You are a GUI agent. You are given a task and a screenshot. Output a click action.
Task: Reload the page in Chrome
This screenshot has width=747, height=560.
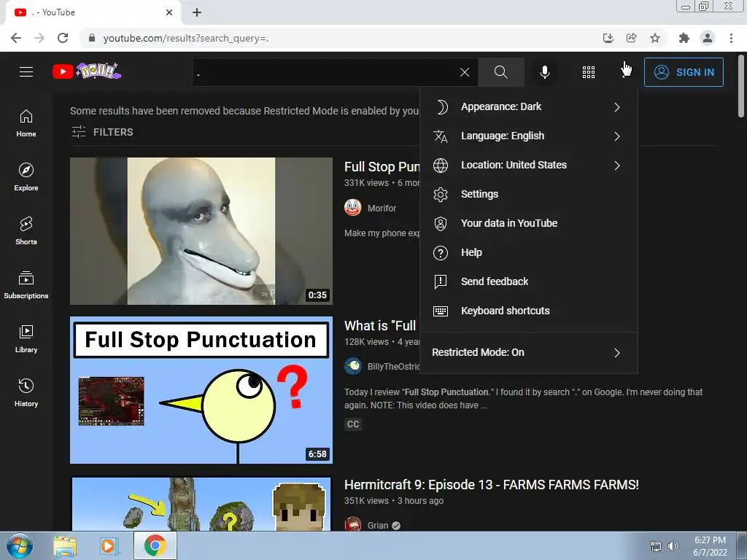(63, 38)
